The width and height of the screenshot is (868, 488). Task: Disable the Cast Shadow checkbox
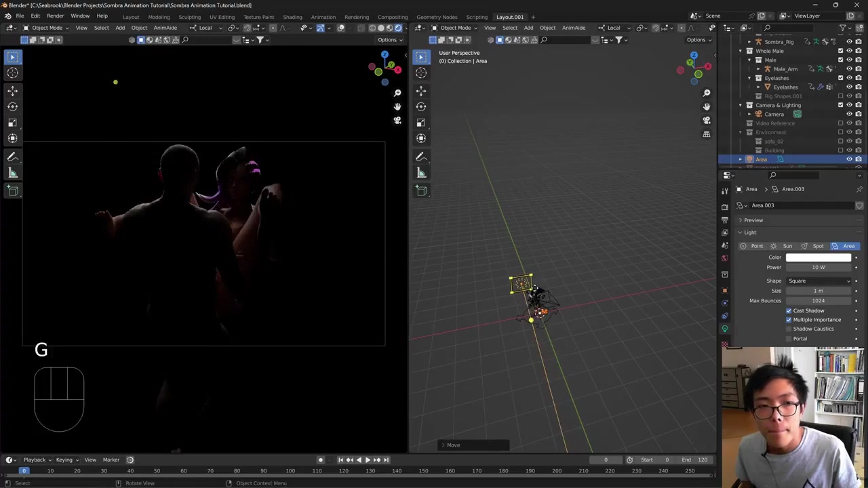point(789,310)
